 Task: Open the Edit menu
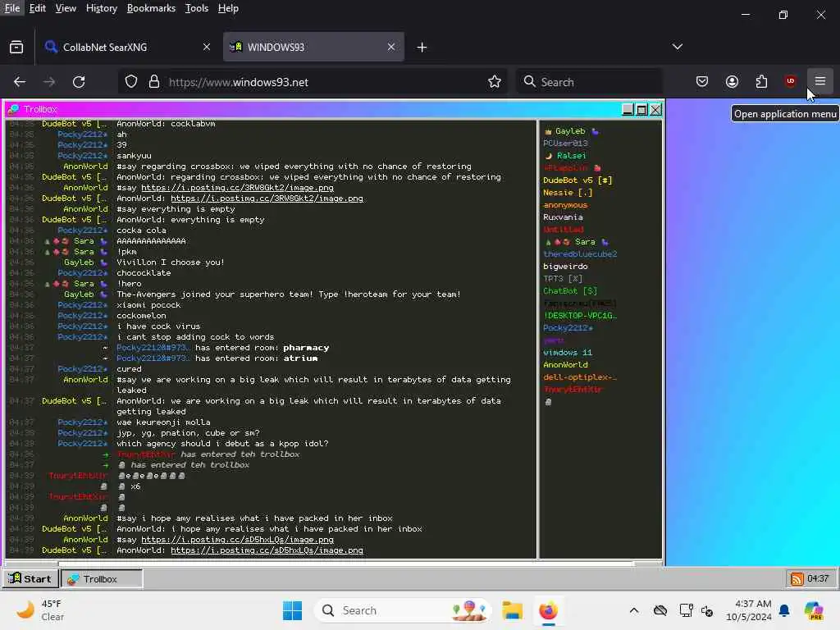38,8
